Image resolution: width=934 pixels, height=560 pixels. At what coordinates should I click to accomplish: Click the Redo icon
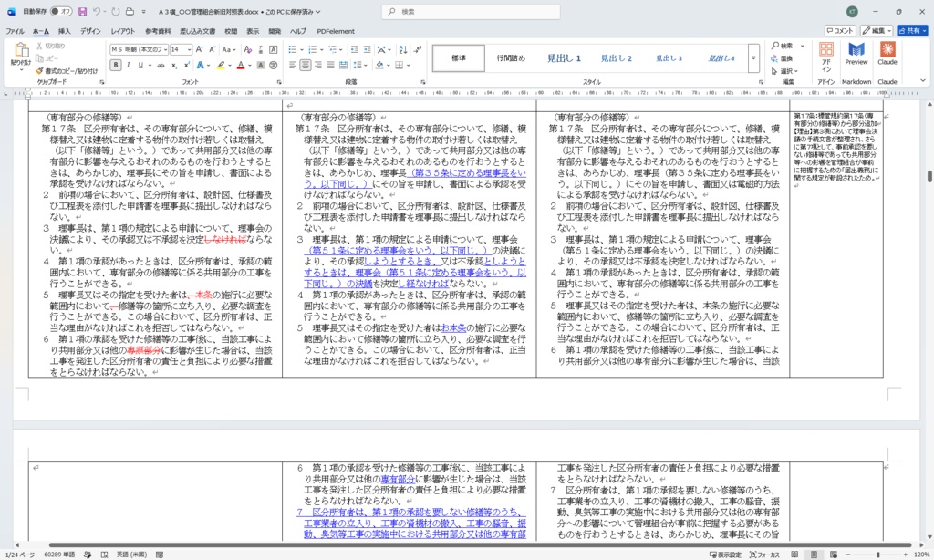click(116, 11)
